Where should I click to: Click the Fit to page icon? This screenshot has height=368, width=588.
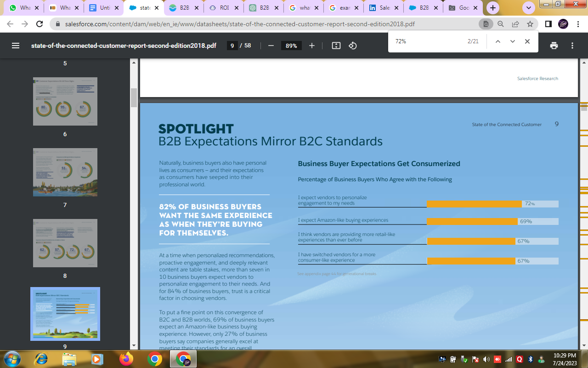[336, 46]
